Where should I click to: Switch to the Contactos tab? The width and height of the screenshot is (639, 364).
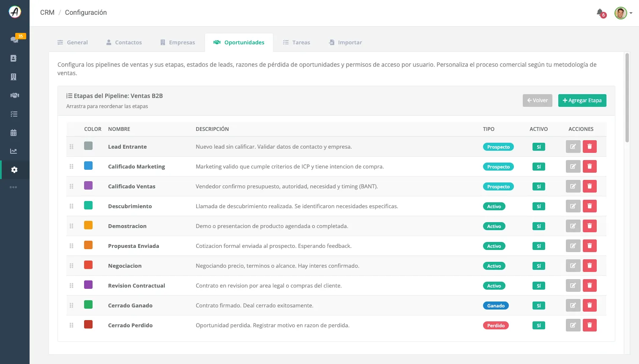(124, 42)
